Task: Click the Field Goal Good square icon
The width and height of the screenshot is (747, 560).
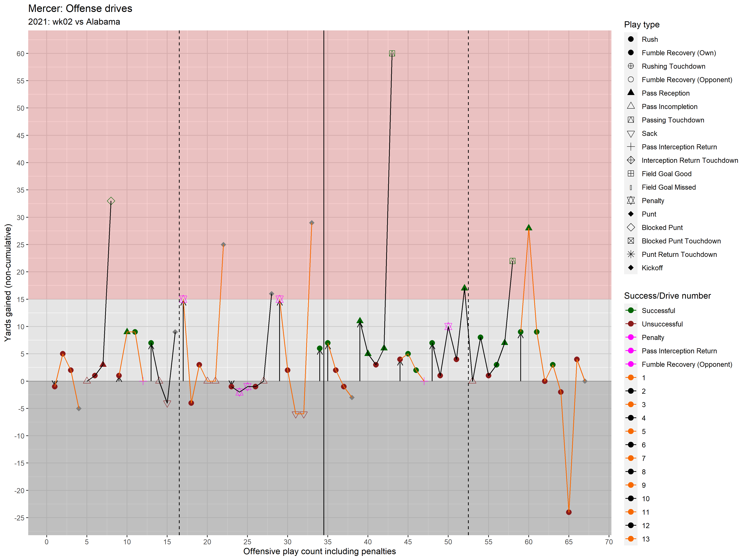Action: 630,174
